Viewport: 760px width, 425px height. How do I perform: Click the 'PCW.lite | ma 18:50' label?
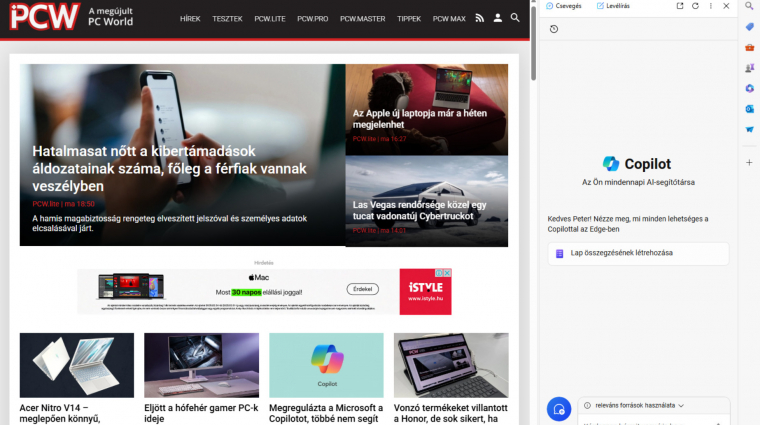(63, 204)
